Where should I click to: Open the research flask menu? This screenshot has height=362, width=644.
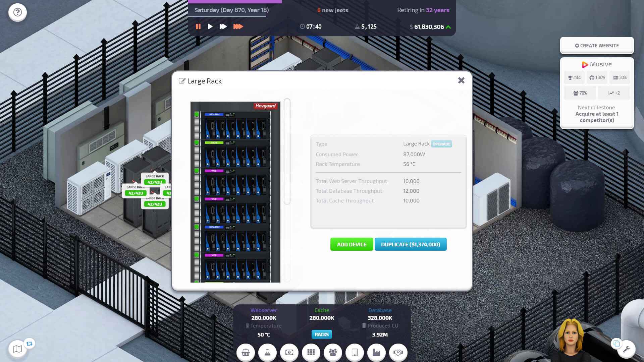pyautogui.click(x=267, y=352)
